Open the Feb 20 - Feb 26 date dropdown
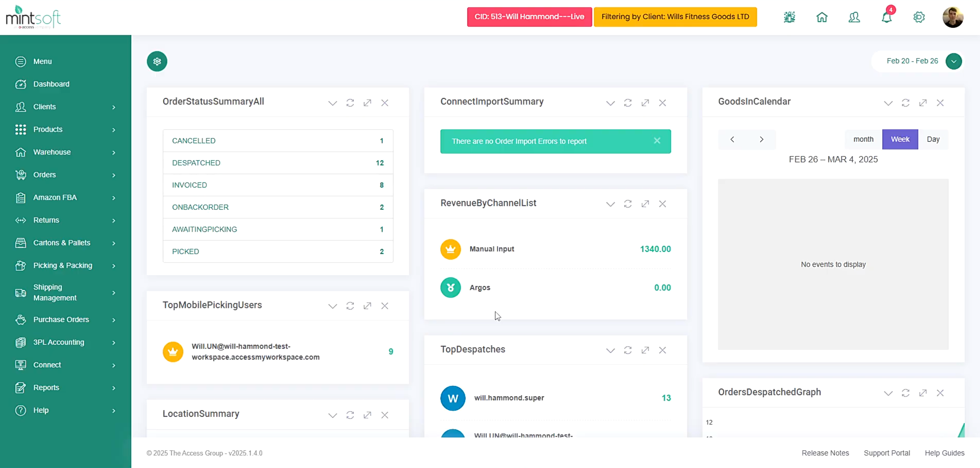Viewport: 980px width, 468px height. click(953, 61)
